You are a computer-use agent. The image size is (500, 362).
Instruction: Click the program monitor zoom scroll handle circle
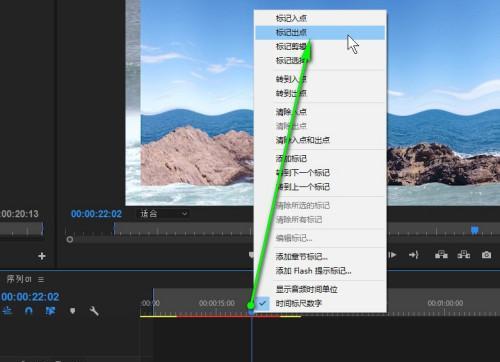pos(70,239)
